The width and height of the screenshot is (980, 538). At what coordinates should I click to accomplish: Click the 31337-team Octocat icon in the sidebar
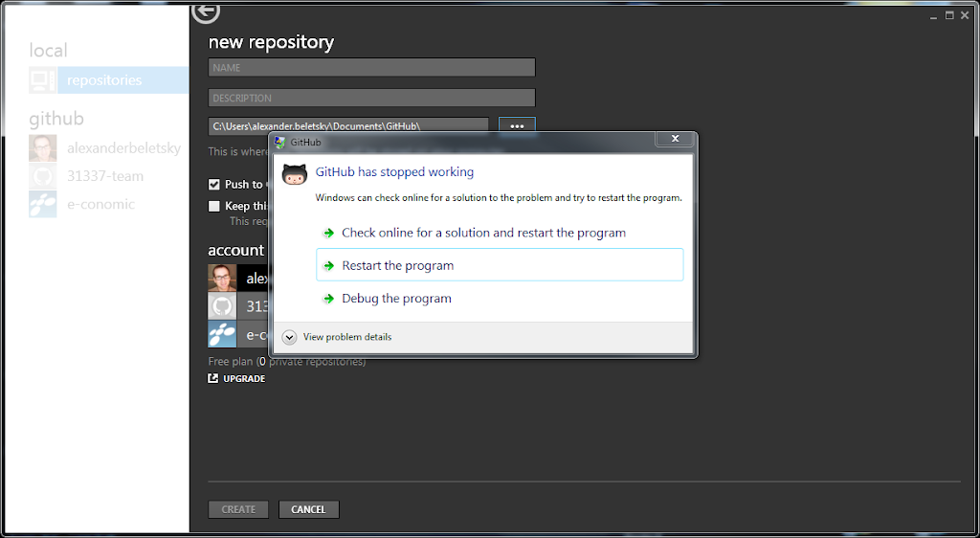click(x=43, y=176)
